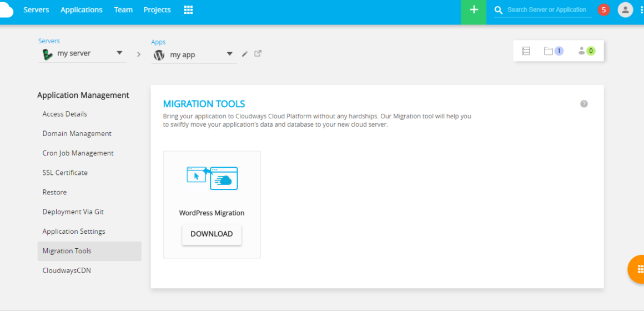Screen dimensions: 644x311
Task: Open notifications badge showing 5
Action: pos(603,10)
